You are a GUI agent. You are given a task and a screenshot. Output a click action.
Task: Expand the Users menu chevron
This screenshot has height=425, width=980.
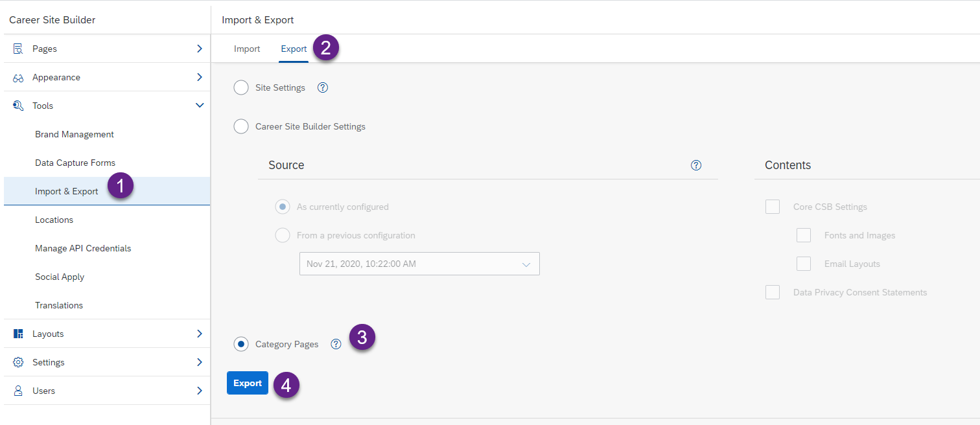tap(200, 391)
